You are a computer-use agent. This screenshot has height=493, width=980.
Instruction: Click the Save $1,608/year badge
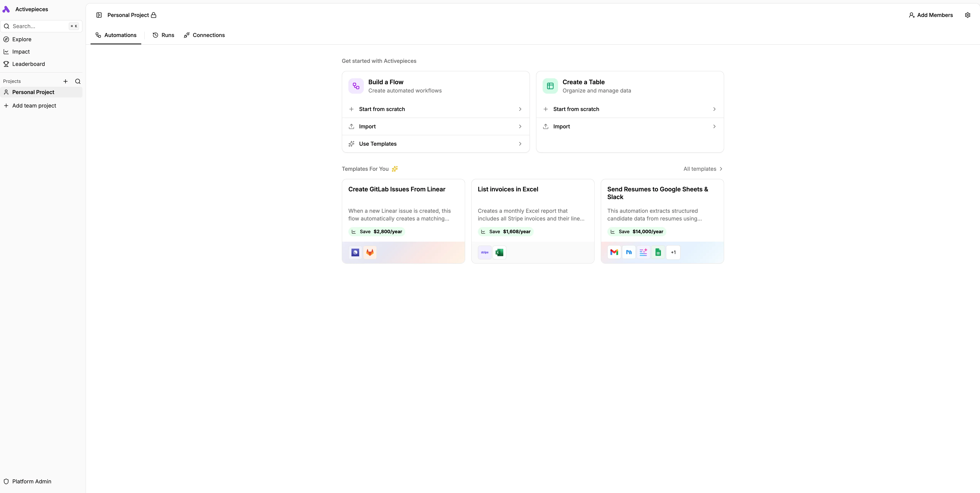pos(506,232)
